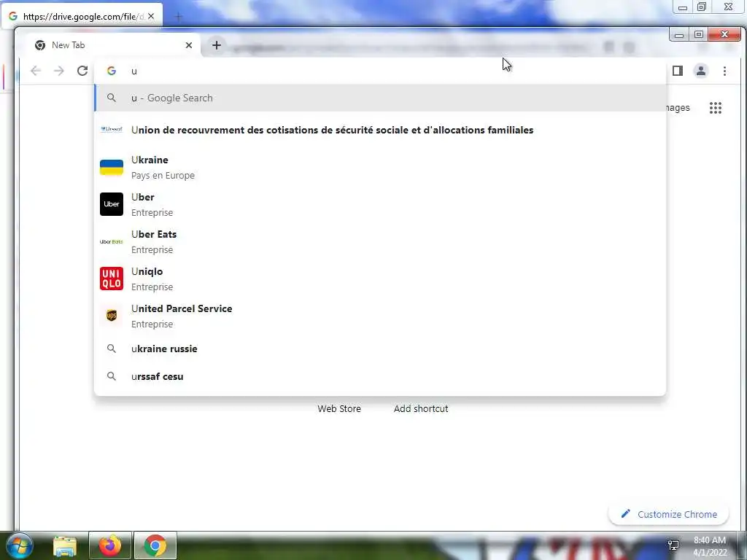Click the UPS shield logo
The width and height of the screenshot is (747, 560).
112,316
